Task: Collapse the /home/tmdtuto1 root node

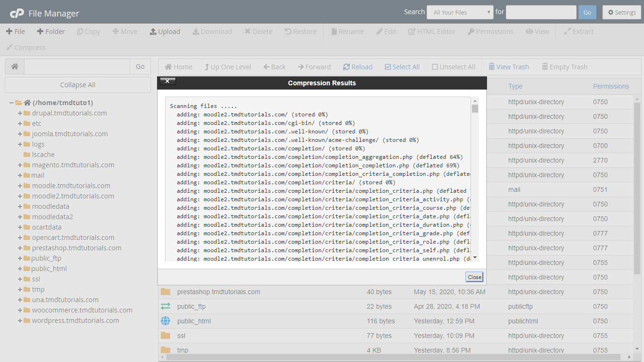Action: pos(11,103)
